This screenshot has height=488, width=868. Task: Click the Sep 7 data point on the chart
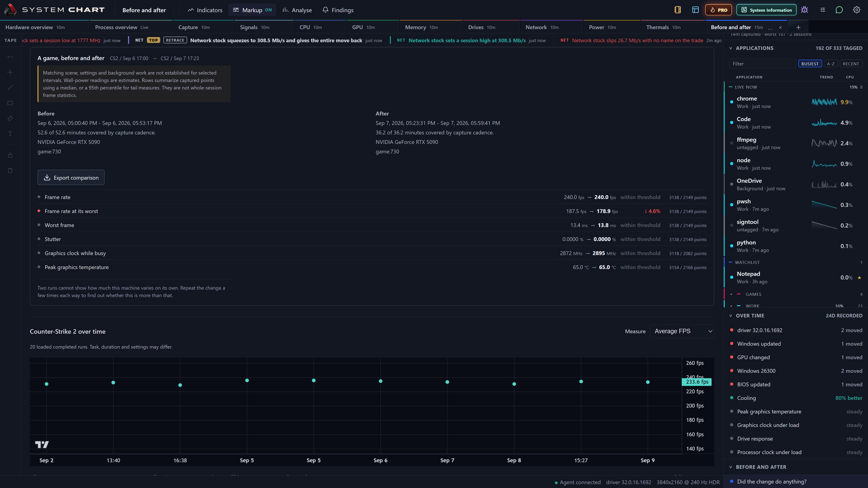447,382
